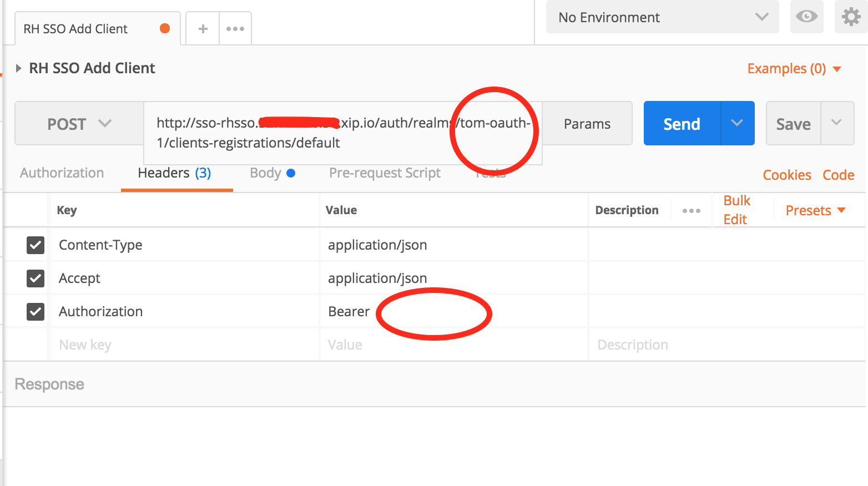The height and width of the screenshot is (486, 868).
Task: Click the Key column header
Action: coord(67,210)
